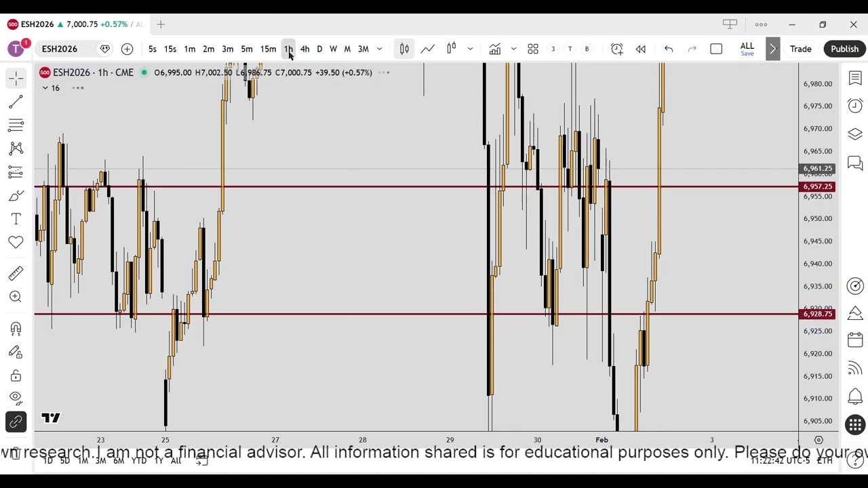Open the indicator legend three-dots menu
Viewport: 868px width, 488px height.
(x=78, y=88)
